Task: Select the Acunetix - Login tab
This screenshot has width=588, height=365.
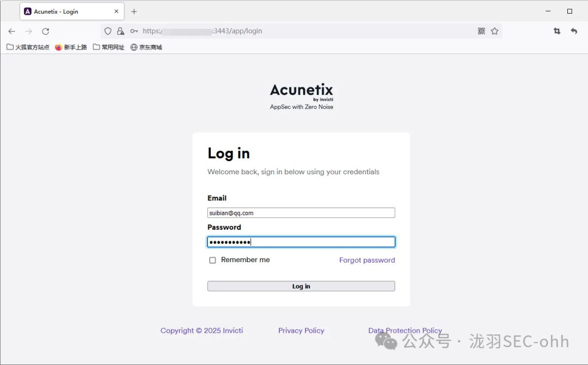Action: tap(72, 11)
